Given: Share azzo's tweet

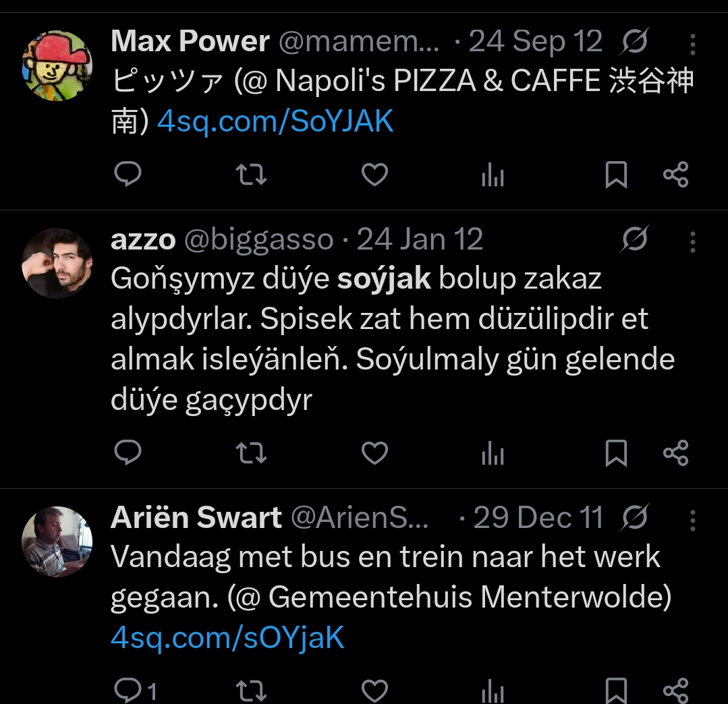Looking at the screenshot, I should [x=675, y=453].
